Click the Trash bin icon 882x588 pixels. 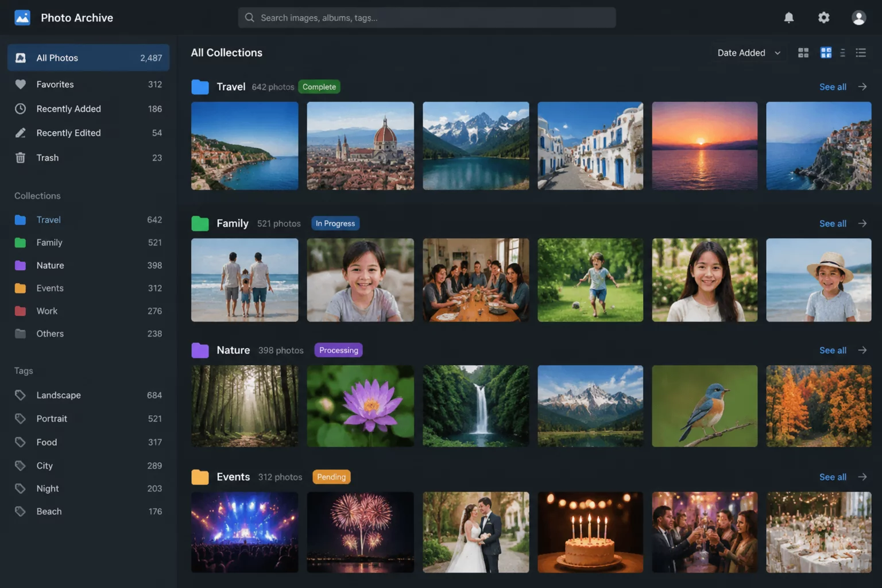21,157
